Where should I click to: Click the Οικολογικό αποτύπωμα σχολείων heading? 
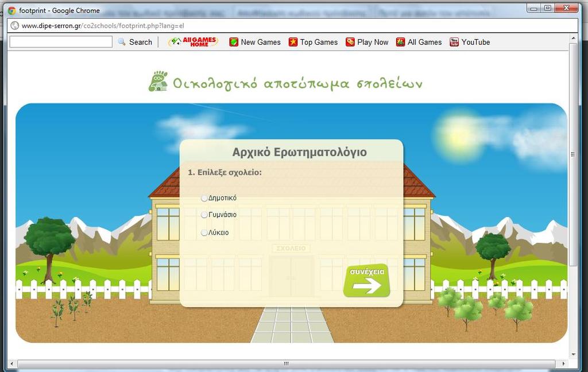(297, 83)
